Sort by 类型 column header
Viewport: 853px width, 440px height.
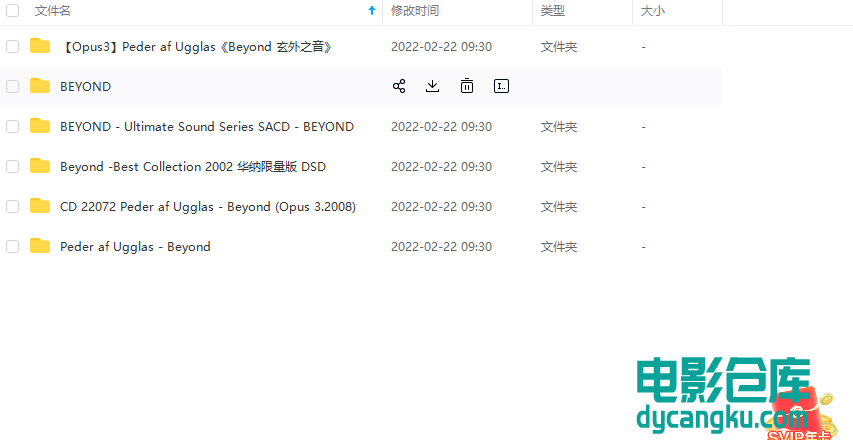[553, 11]
